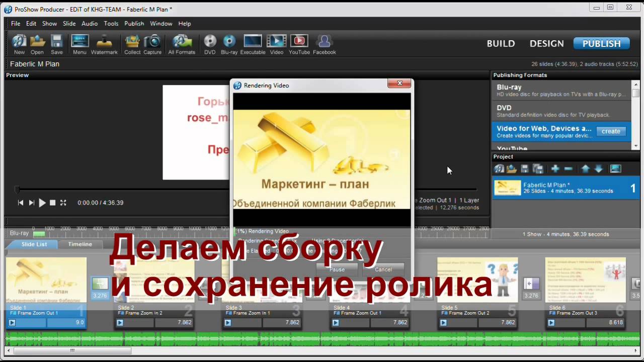The height and width of the screenshot is (362, 644).
Task: Open the Publish menu
Action: 134,24
